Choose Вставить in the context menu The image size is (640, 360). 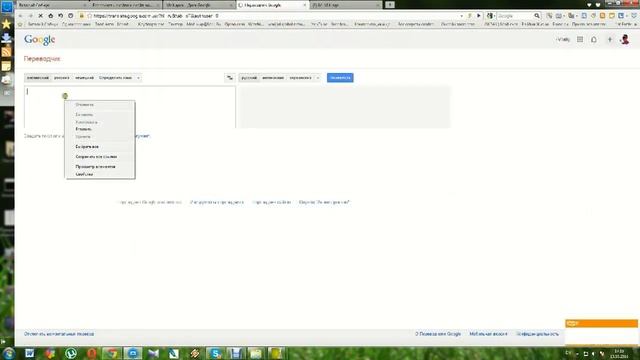pos(83,129)
